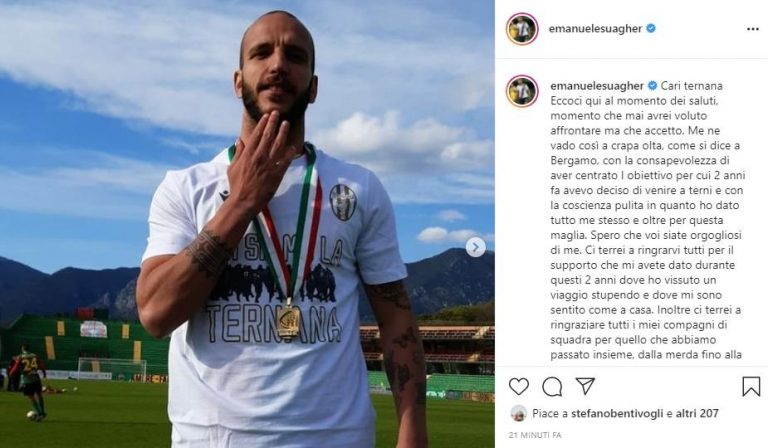Open the three-dot more options menu
The width and height of the screenshot is (768, 448).
753,29
